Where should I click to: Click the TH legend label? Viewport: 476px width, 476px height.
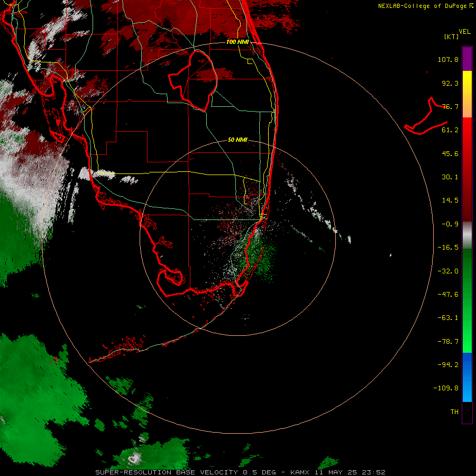[454, 412]
